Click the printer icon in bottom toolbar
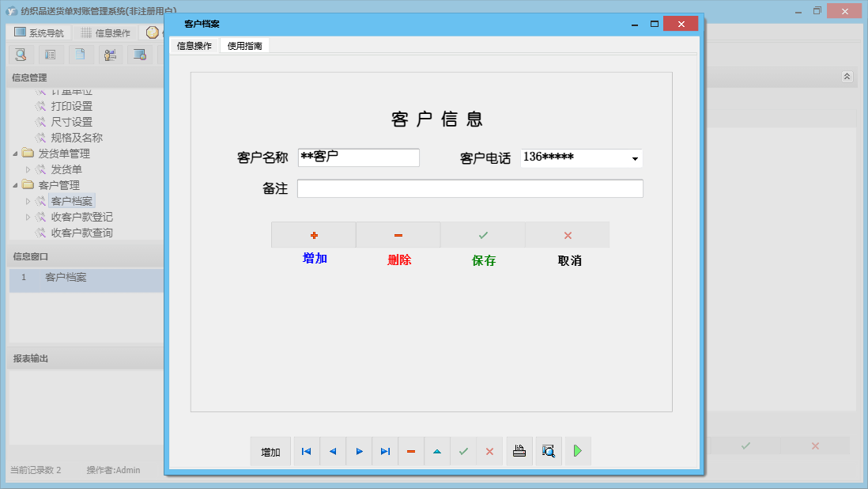This screenshot has height=489, width=868. 519,451
